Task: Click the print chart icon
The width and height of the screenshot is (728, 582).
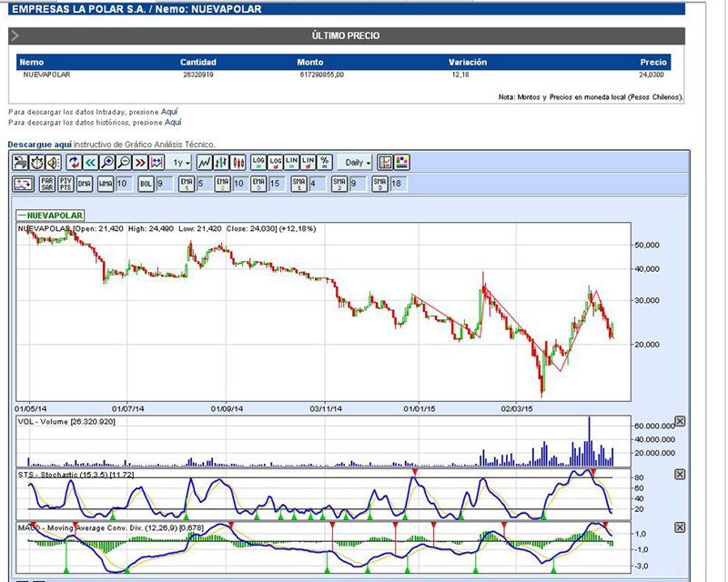Action: (20, 163)
